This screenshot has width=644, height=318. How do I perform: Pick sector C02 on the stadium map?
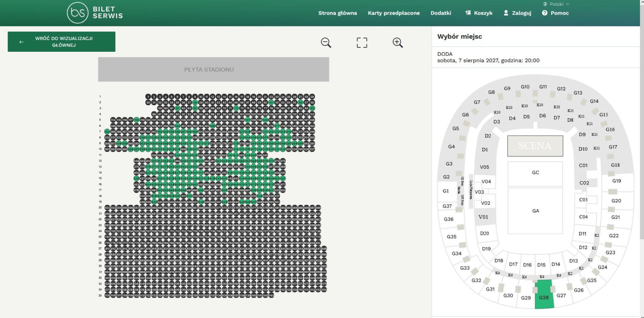pyautogui.click(x=584, y=183)
